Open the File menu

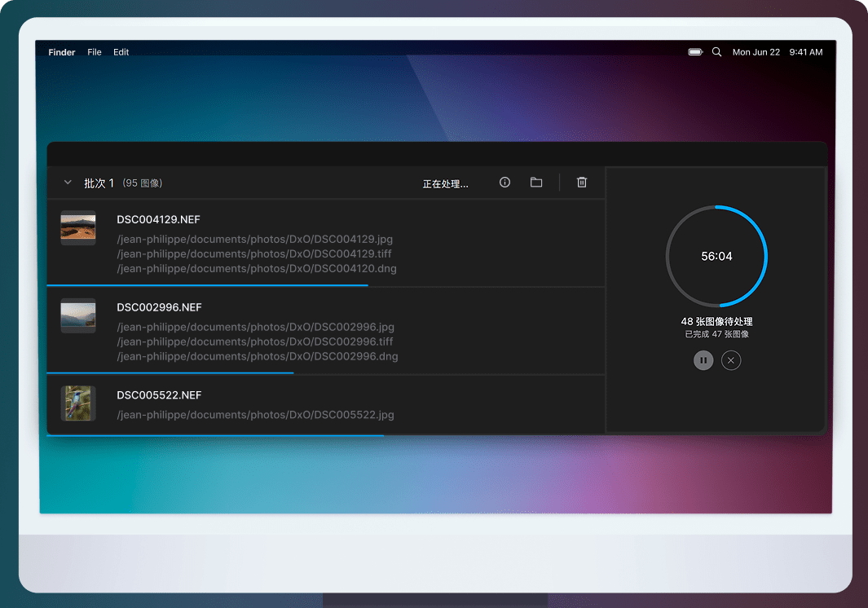pyautogui.click(x=95, y=52)
